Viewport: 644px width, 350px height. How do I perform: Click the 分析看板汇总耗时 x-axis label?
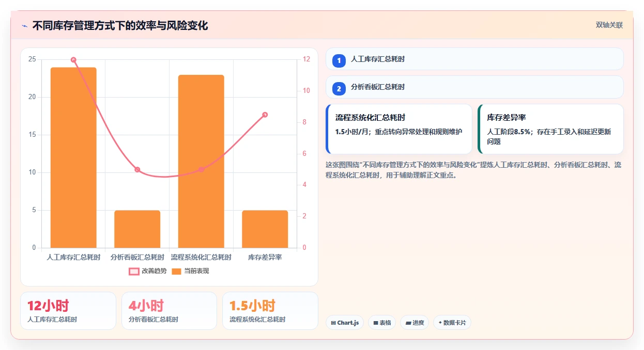137,257
